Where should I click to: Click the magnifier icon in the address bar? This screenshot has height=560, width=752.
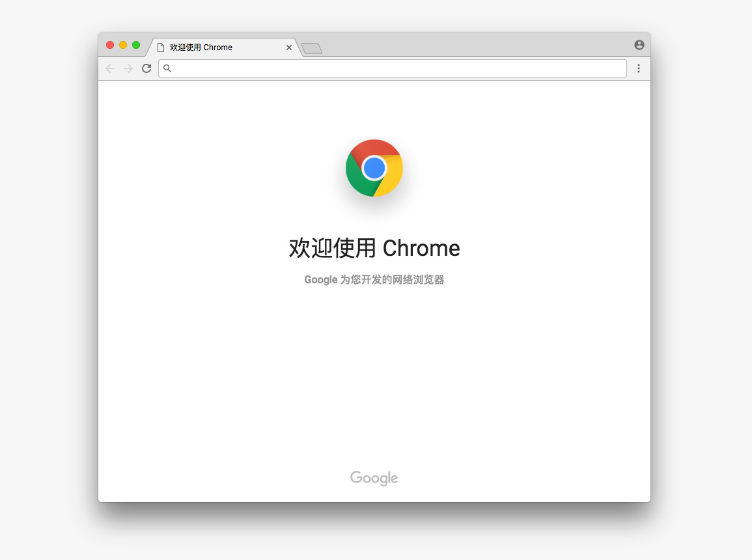[167, 68]
